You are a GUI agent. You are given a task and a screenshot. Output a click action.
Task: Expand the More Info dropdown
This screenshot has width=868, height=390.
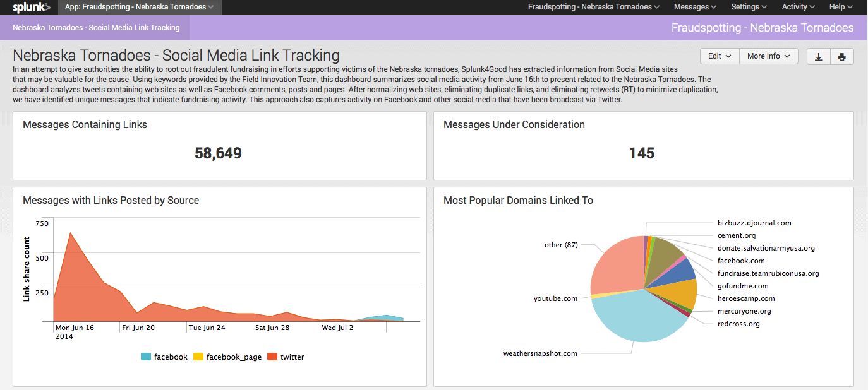(x=768, y=56)
